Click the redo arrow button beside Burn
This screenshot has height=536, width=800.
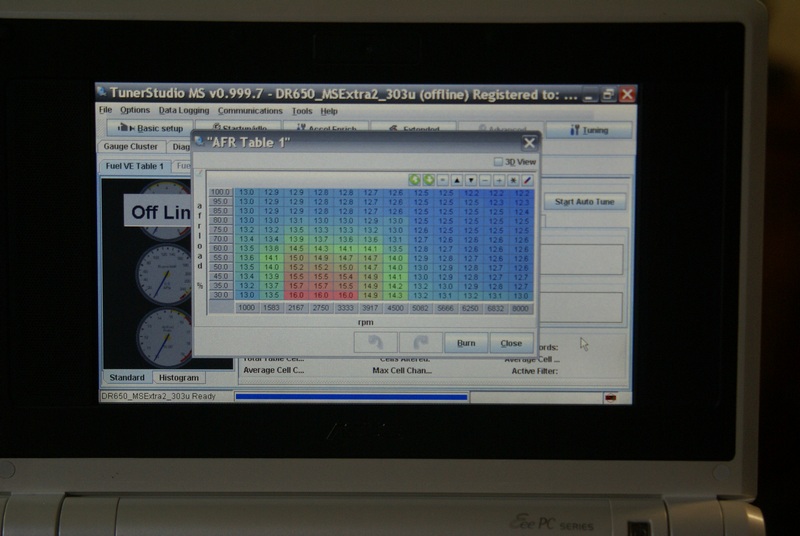pyautogui.click(x=420, y=343)
